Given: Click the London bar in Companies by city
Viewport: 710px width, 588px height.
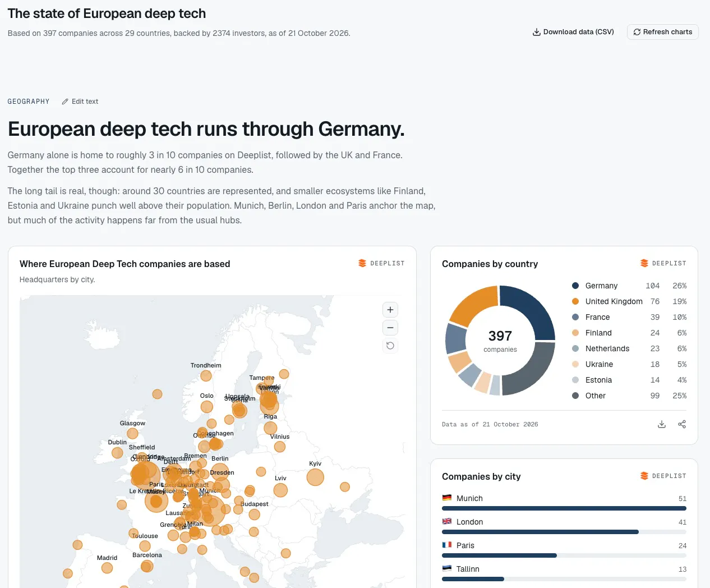Looking at the screenshot, I should point(540,532).
